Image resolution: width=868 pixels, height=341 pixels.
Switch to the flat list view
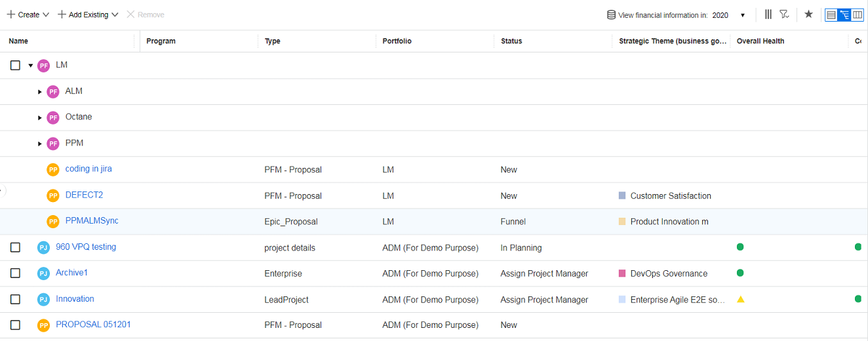(831, 14)
